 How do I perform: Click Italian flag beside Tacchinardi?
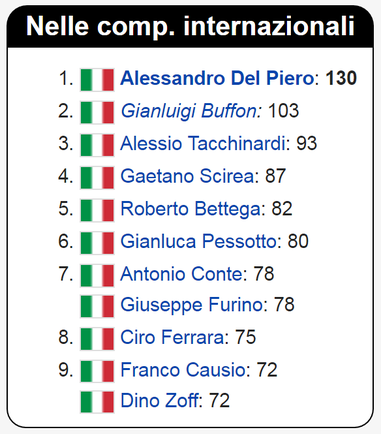tap(97, 145)
